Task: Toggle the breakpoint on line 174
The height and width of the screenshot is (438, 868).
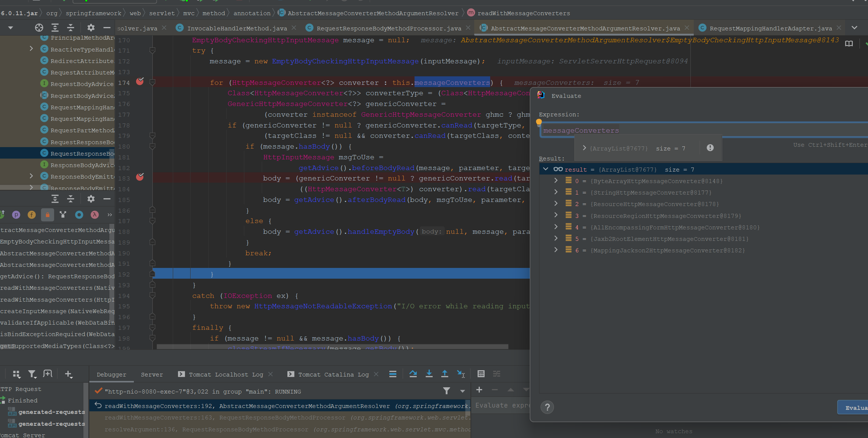Action: click(140, 82)
